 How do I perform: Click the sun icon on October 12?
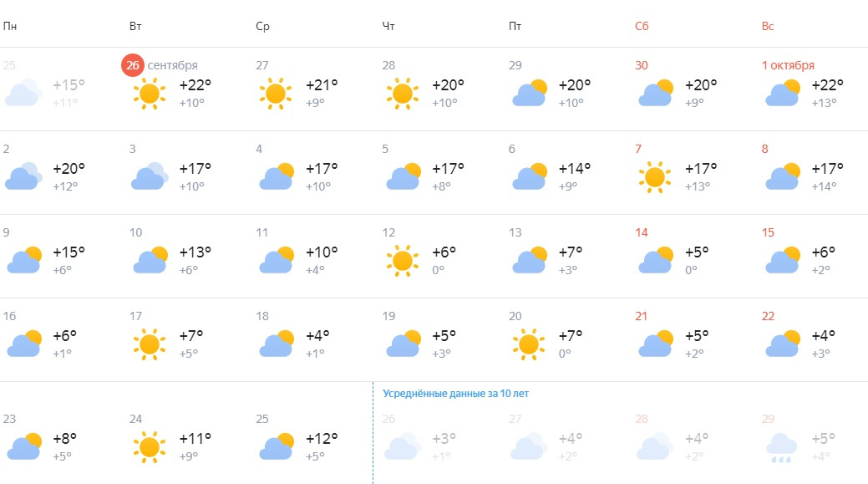[x=403, y=261]
